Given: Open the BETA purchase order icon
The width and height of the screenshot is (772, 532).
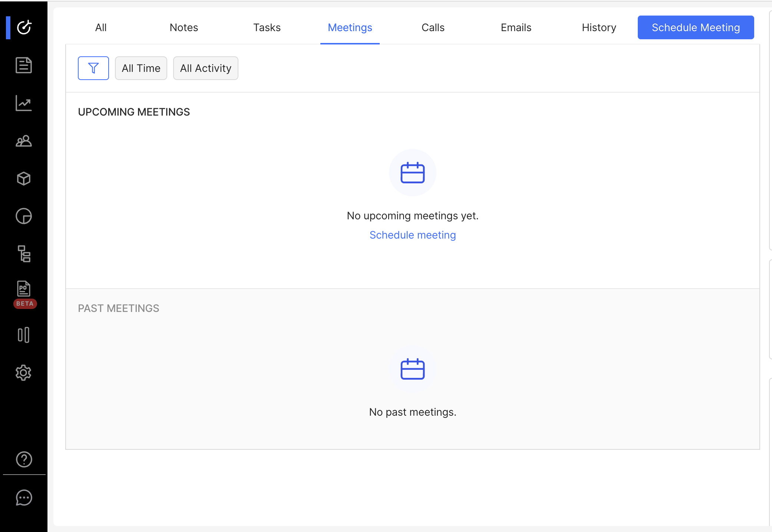Looking at the screenshot, I should 24,289.
